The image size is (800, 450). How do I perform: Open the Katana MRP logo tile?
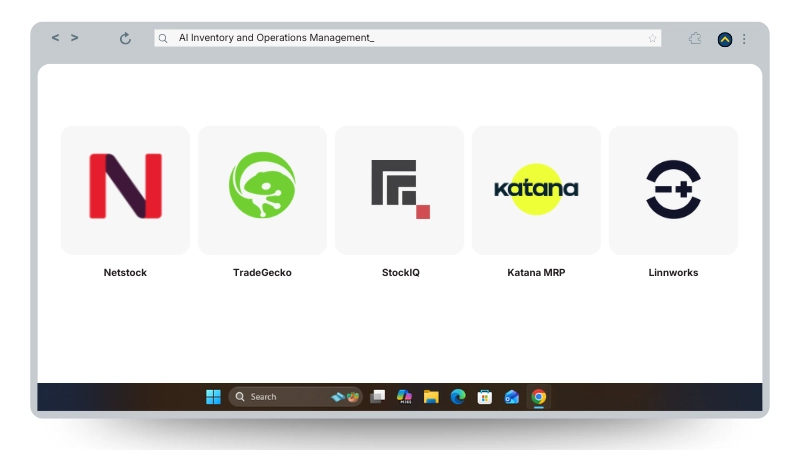point(536,190)
